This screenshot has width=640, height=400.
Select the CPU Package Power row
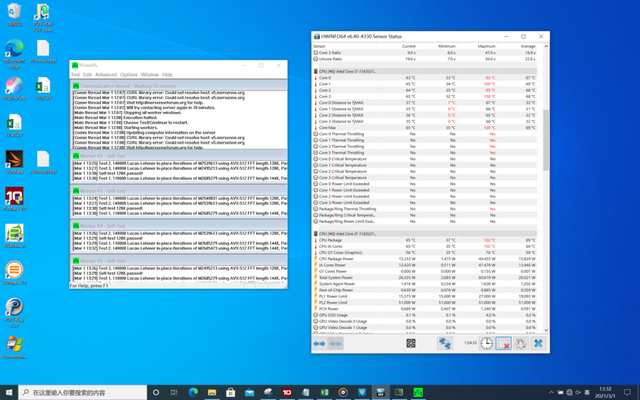click(x=425, y=259)
